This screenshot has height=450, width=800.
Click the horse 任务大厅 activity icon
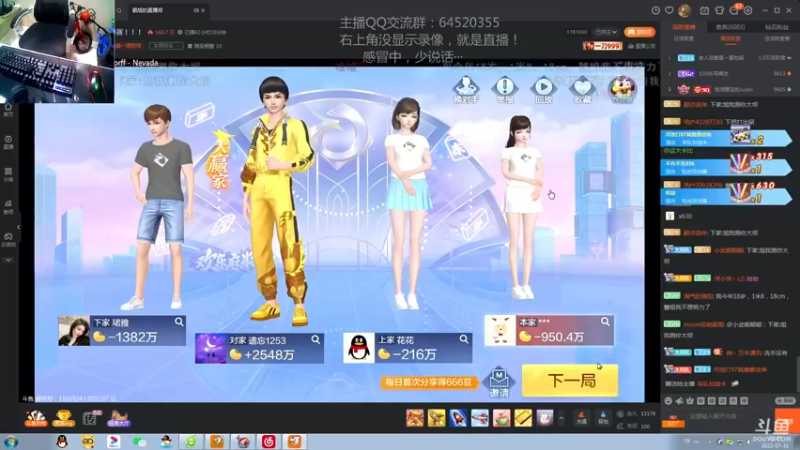pyautogui.click(x=118, y=418)
